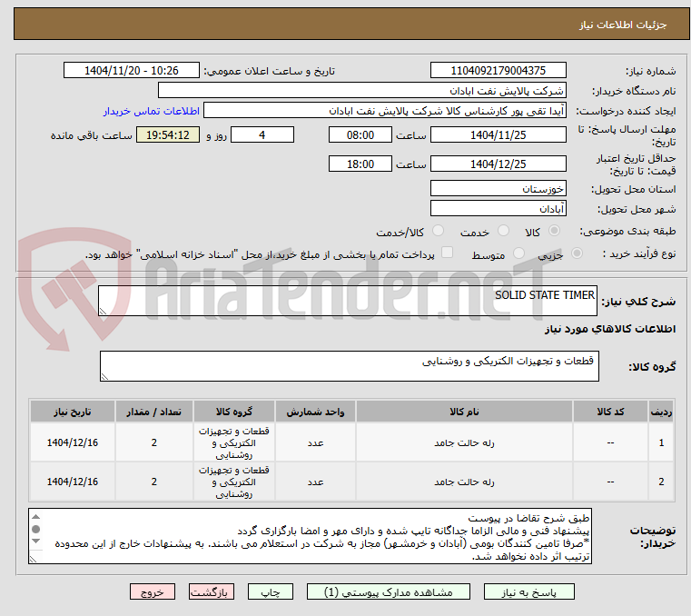Click resize handle of buyer notes box
Image resolution: width=691 pixels, height=616 pixels.
pos(34,559)
